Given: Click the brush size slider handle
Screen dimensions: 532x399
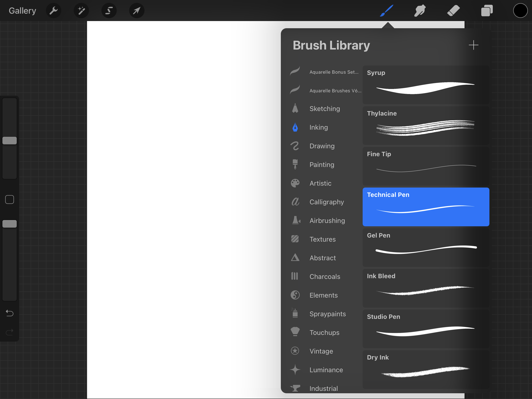Looking at the screenshot, I should click(x=10, y=141).
